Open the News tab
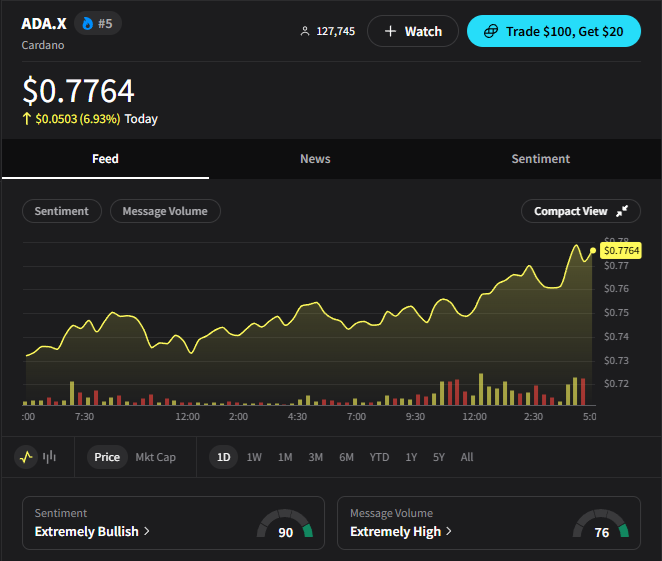Viewport: 662px width, 561px height. (x=315, y=159)
